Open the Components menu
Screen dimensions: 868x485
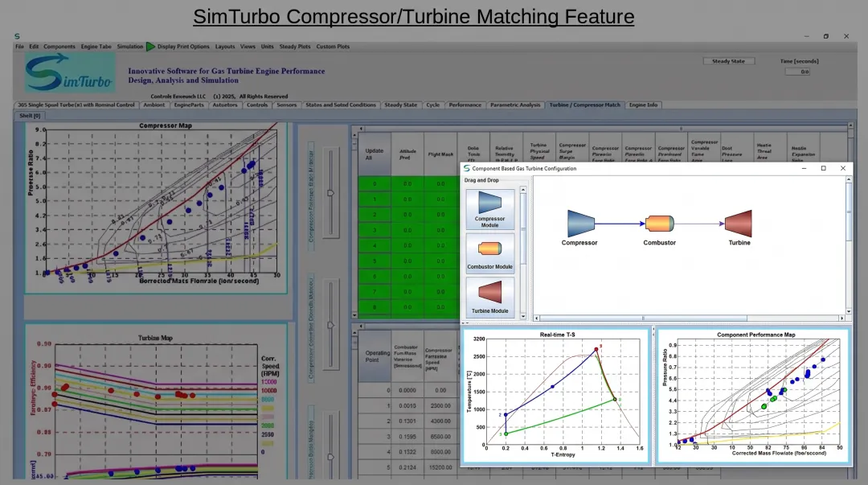click(x=59, y=47)
